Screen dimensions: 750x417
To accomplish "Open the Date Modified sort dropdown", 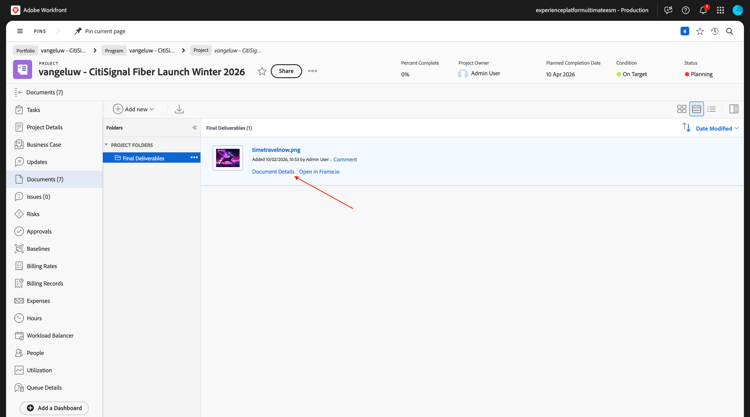I will point(717,129).
